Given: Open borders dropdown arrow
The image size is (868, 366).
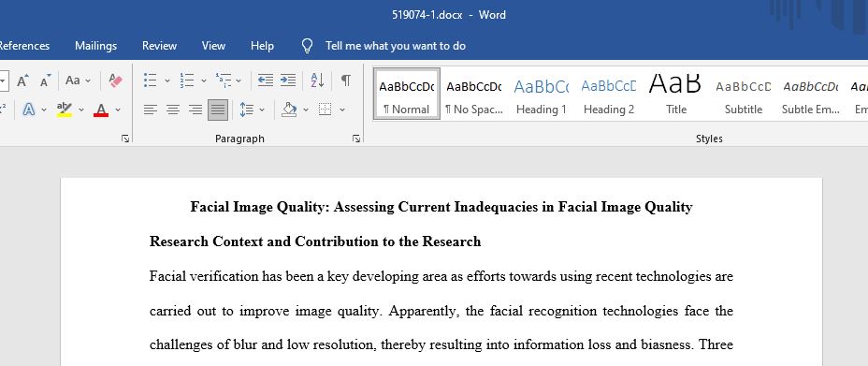Looking at the screenshot, I should pos(342,110).
